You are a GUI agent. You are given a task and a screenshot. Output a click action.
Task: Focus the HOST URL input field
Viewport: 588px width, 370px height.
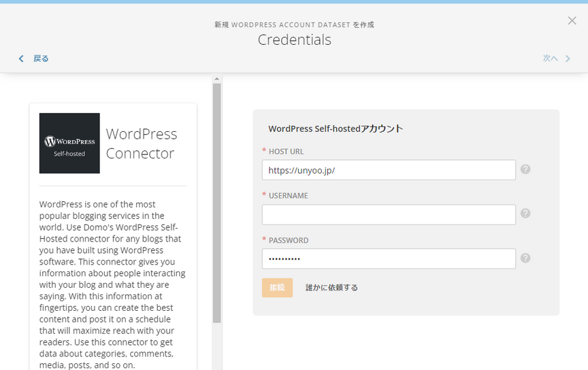pos(389,170)
